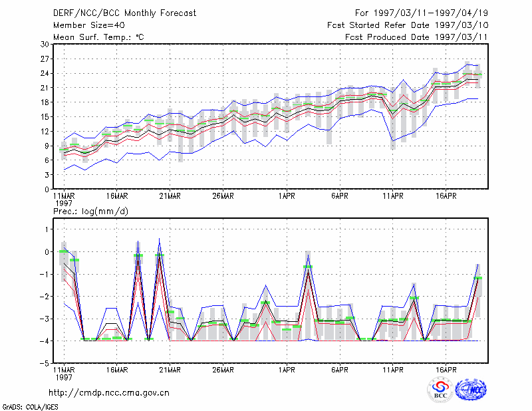The width and height of the screenshot is (532, 411).
Task: Click the 21MAR label under precipitation chart
Action: pyautogui.click(x=170, y=370)
